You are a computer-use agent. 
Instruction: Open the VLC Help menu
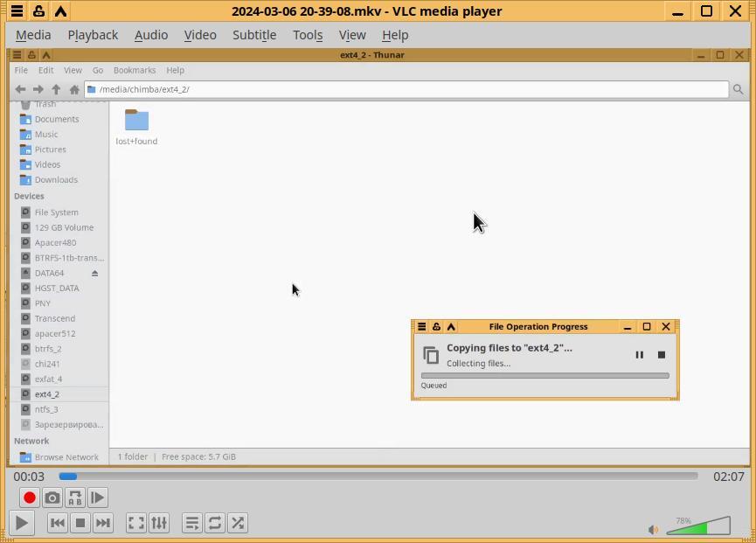395,35
